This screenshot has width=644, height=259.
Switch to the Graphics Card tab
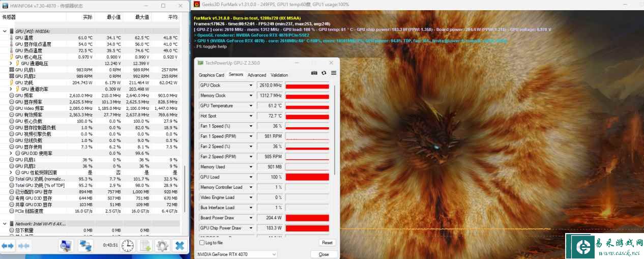[211, 75]
